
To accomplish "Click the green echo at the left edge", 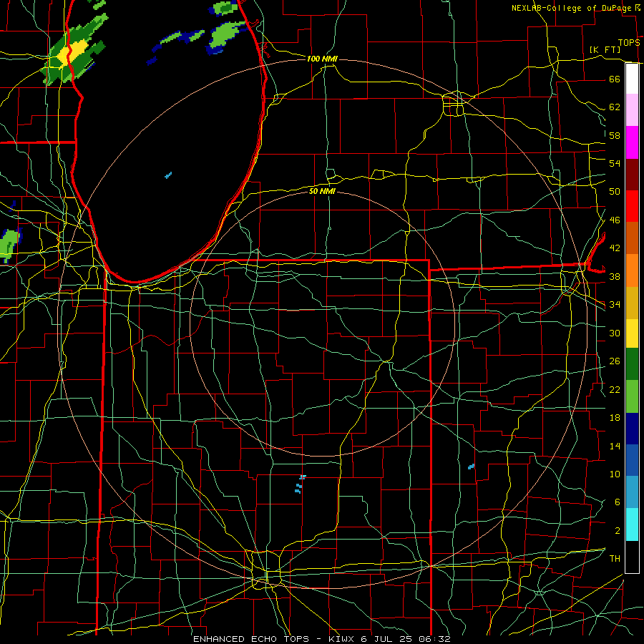I will [x=9, y=245].
